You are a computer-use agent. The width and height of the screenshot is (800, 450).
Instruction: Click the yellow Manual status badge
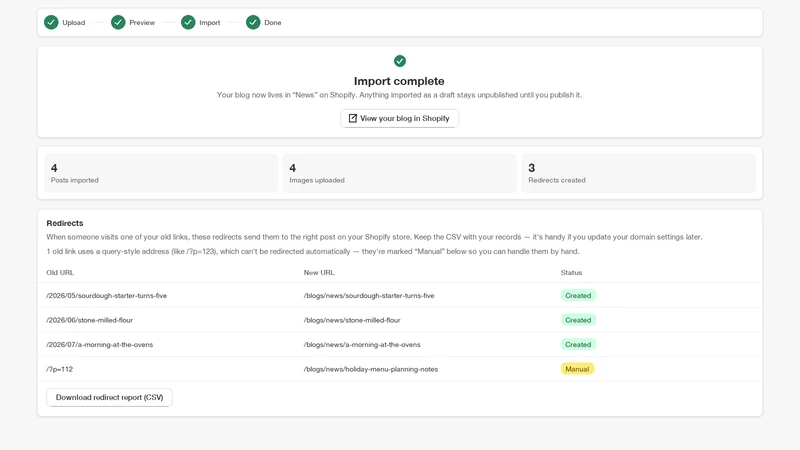pyautogui.click(x=577, y=369)
